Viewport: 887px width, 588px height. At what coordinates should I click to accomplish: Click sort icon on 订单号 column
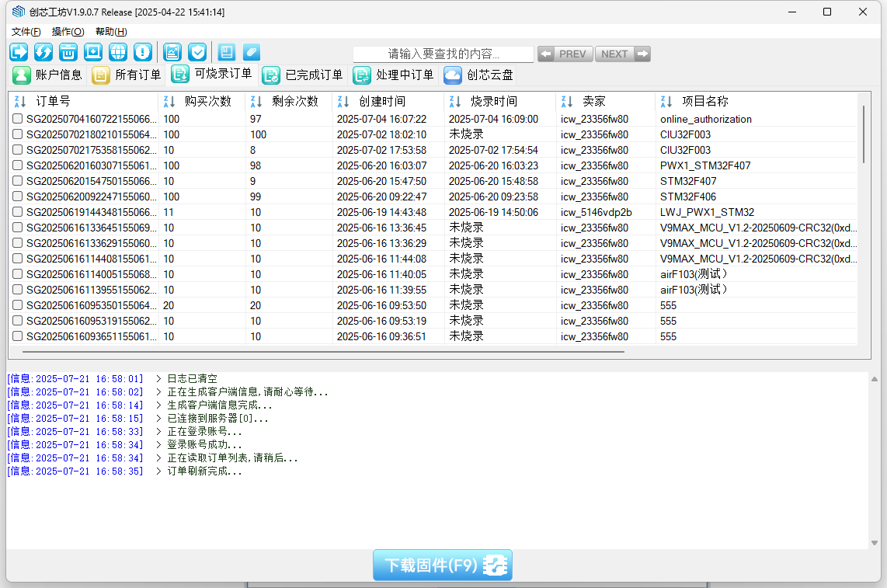coord(19,101)
